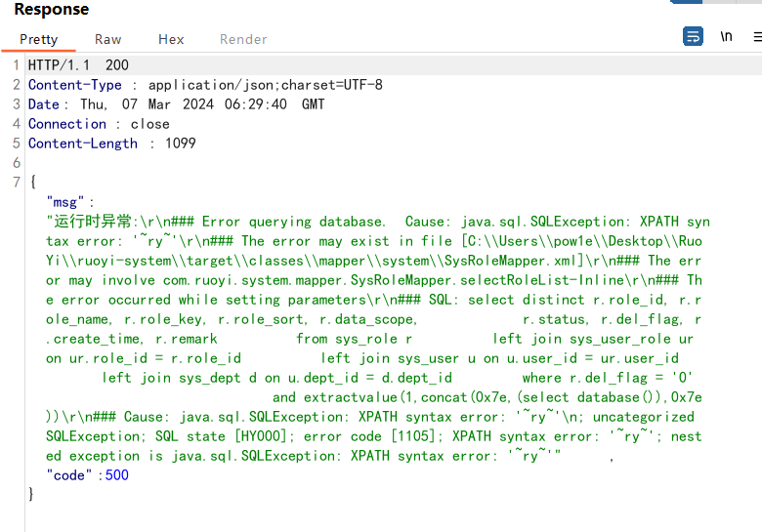Click the Date header name

[44, 104]
